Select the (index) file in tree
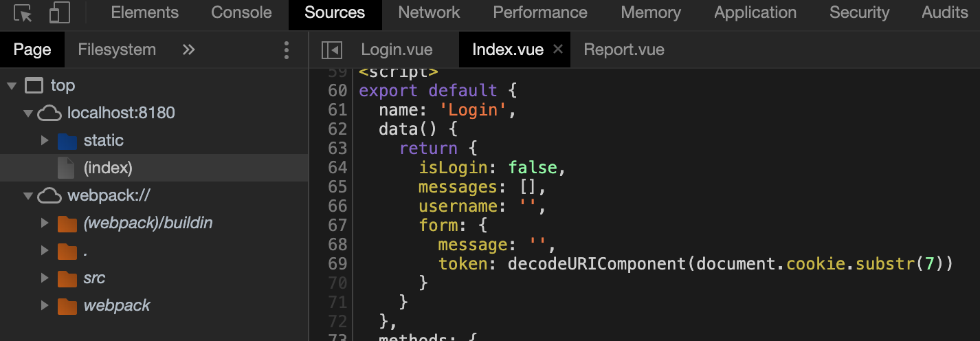Viewport: 980px width, 341px height. pyautogui.click(x=108, y=168)
